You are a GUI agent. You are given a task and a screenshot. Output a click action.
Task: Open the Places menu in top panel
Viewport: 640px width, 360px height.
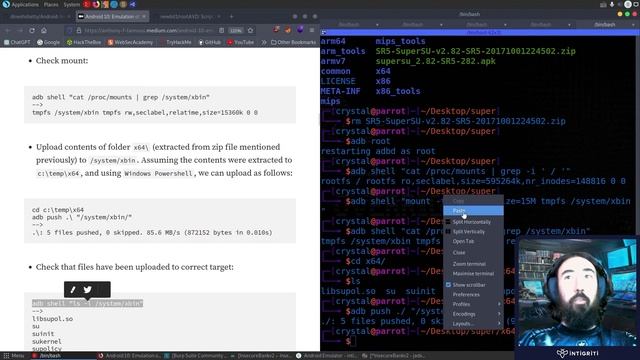[x=51, y=4]
